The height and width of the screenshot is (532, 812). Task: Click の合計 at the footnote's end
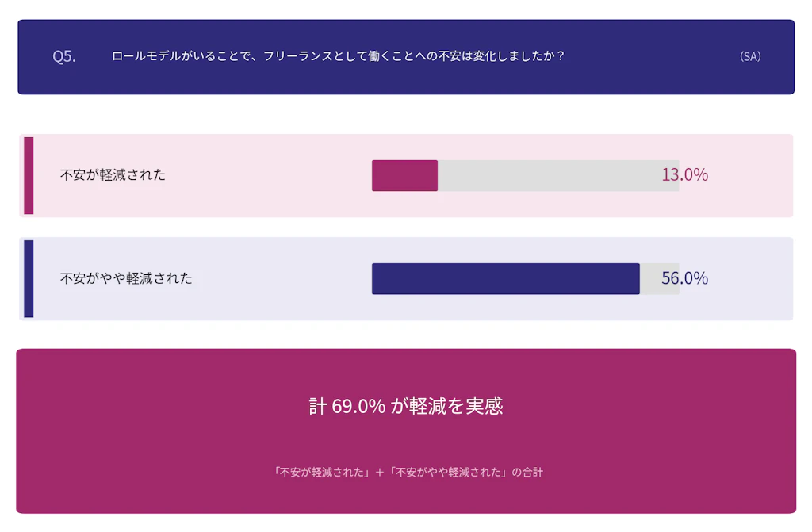(x=527, y=472)
